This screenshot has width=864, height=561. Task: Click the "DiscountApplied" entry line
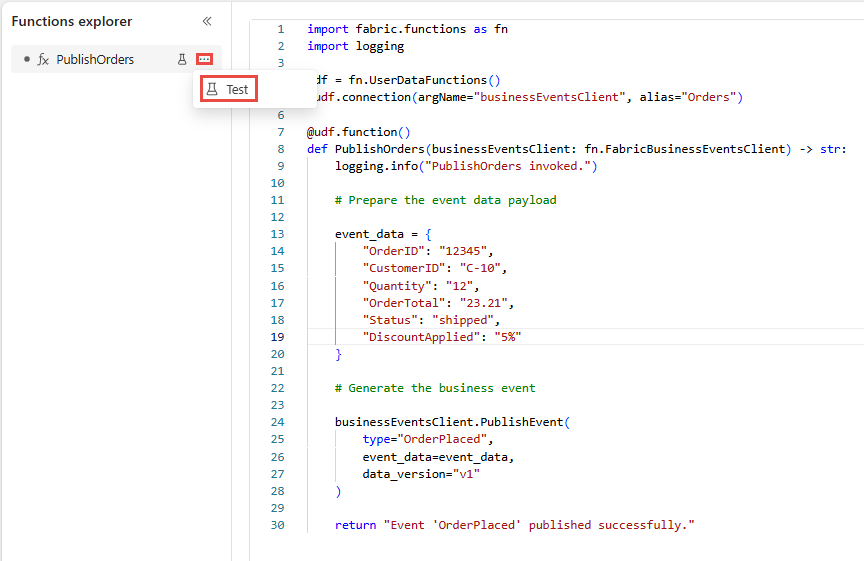(442, 337)
